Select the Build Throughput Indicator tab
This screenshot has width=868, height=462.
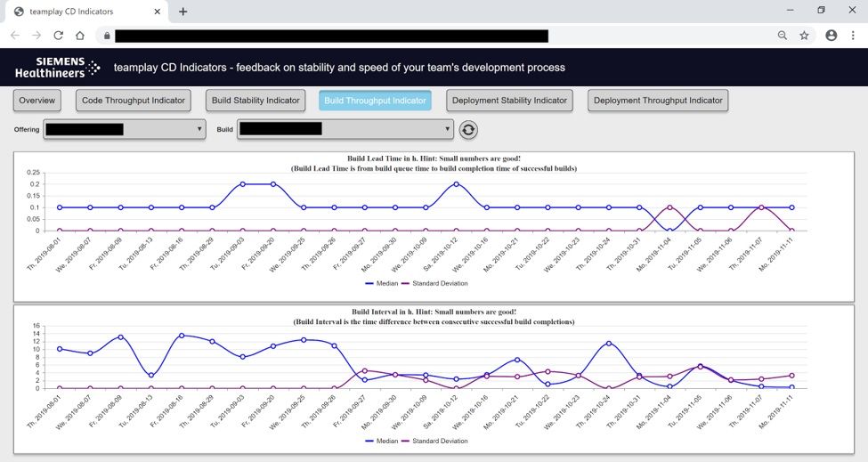click(375, 101)
